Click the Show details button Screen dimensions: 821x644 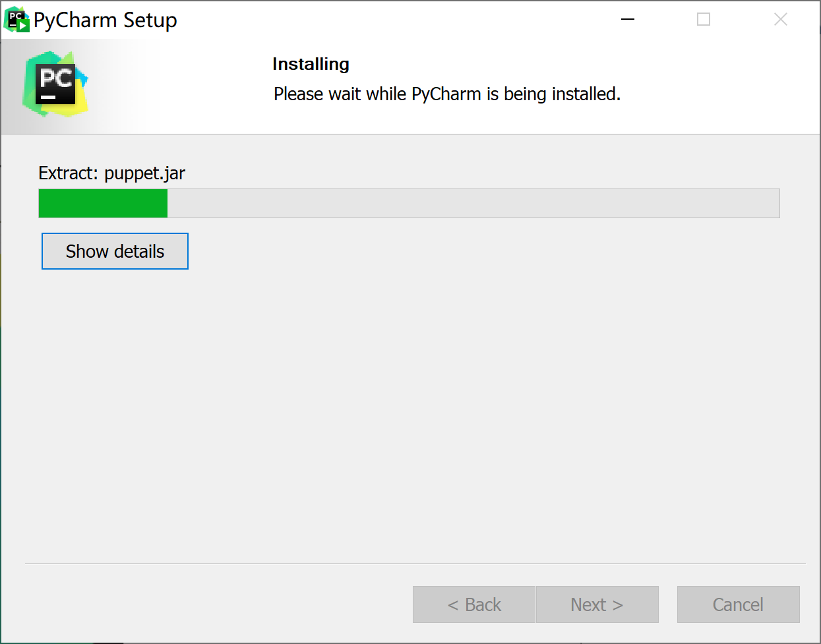(x=115, y=251)
